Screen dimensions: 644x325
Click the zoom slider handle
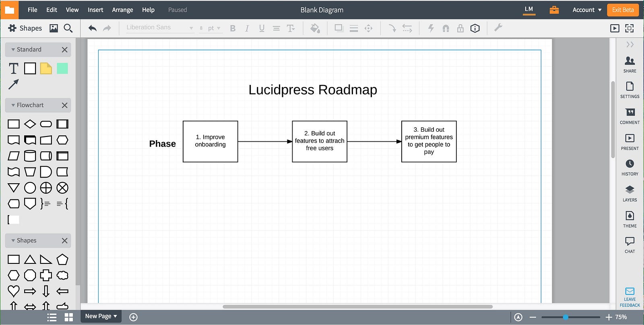coord(566,317)
